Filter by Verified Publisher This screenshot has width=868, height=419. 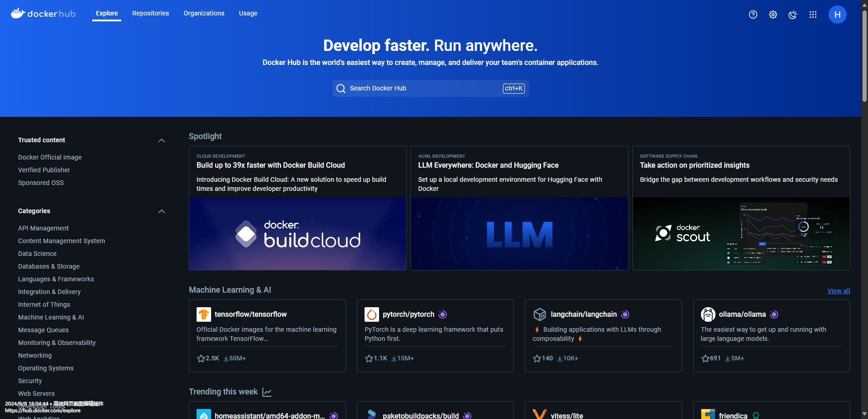click(44, 170)
